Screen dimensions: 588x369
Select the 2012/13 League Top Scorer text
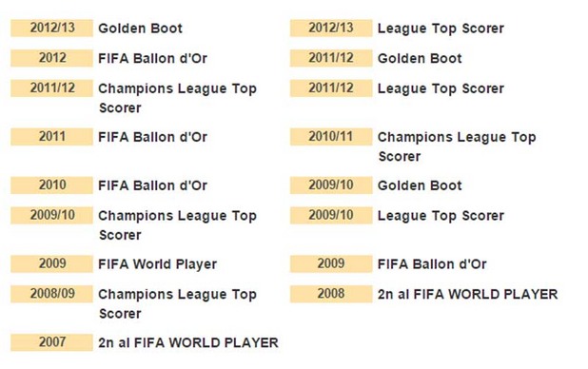[x=441, y=29]
